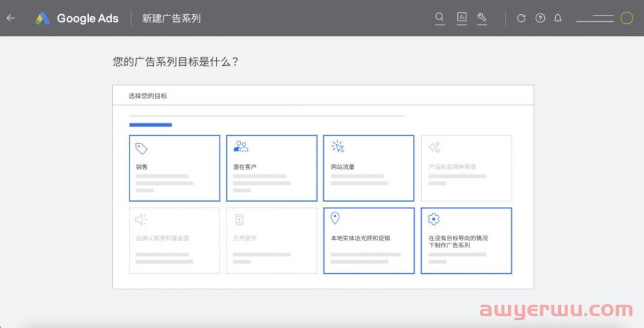The image size is (644, 328).
Task: Open search with the magnifier icon
Action: tap(440, 18)
